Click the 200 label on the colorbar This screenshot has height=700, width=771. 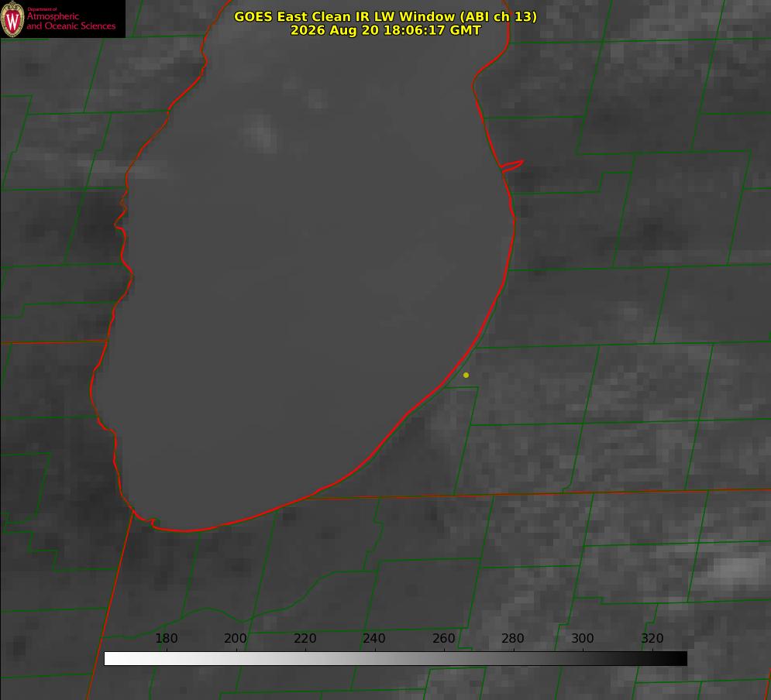click(x=236, y=638)
